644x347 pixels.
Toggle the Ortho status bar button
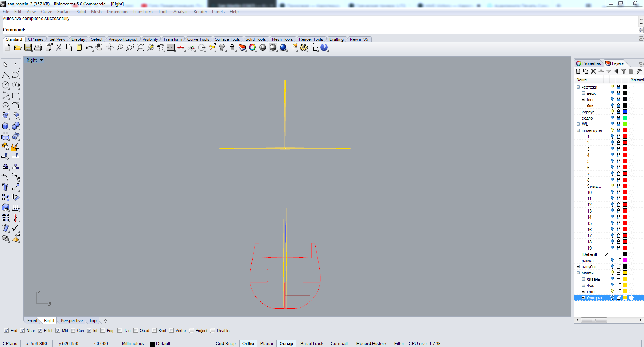pos(248,343)
